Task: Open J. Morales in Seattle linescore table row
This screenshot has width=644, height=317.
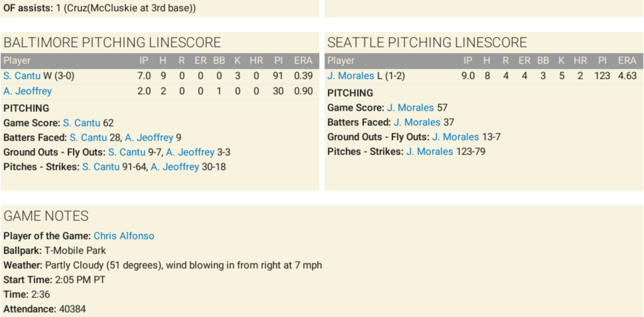Action: tap(351, 76)
